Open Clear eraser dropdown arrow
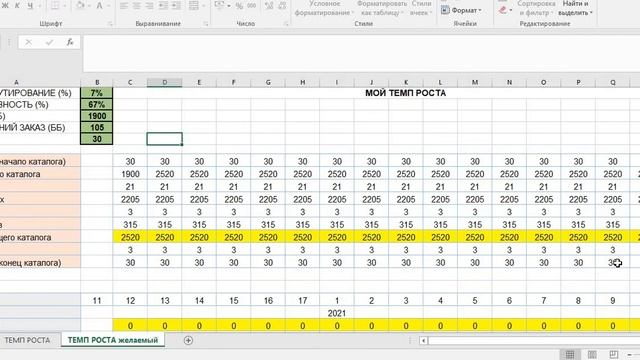This screenshot has height=360, width=640. (511, 10)
